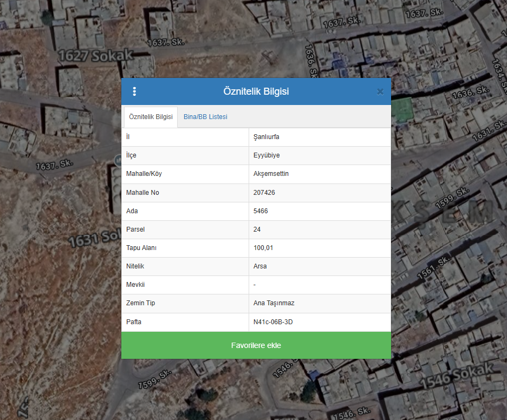Viewport: 507px width, 420px height.
Task: Click the Parsel row label
Action: [135, 229]
